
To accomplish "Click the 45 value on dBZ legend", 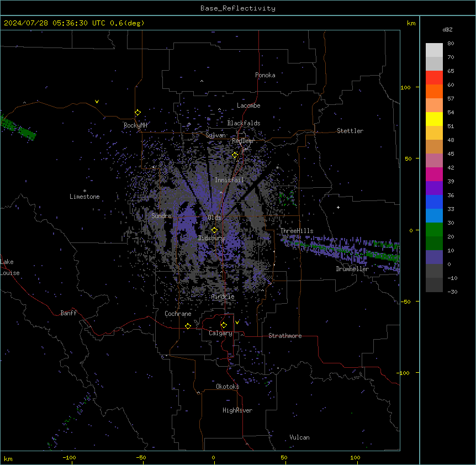I will (451, 154).
